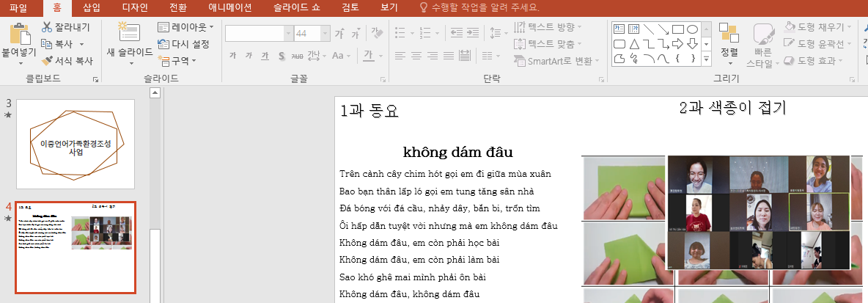
Task: Open the font size 44 dropdown arrow
Action: [x=325, y=33]
